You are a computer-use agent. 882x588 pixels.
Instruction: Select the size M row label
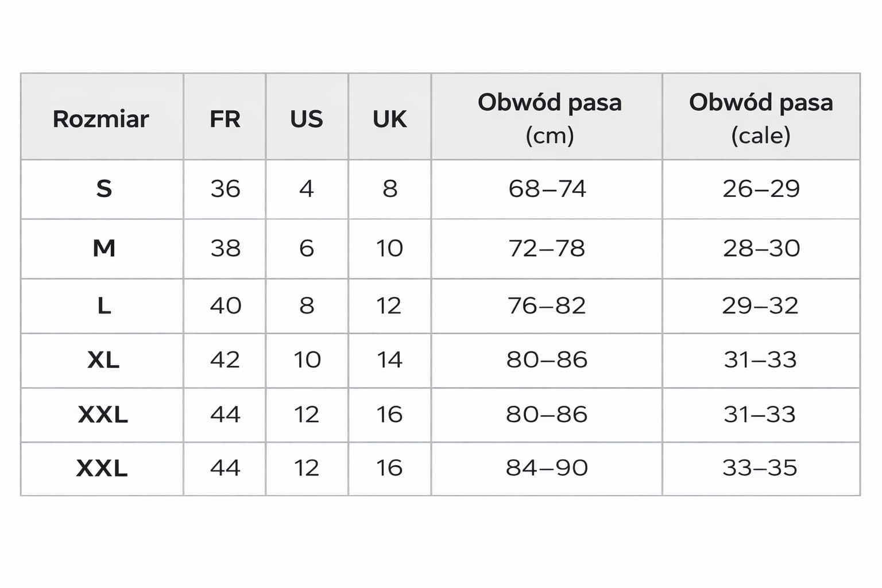104,248
